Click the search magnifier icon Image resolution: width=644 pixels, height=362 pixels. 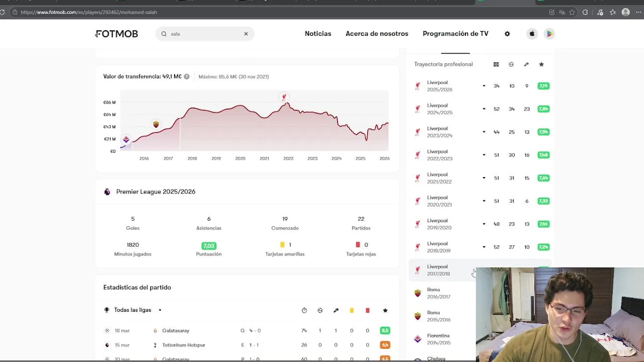pyautogui.click(x=164, y=34)
